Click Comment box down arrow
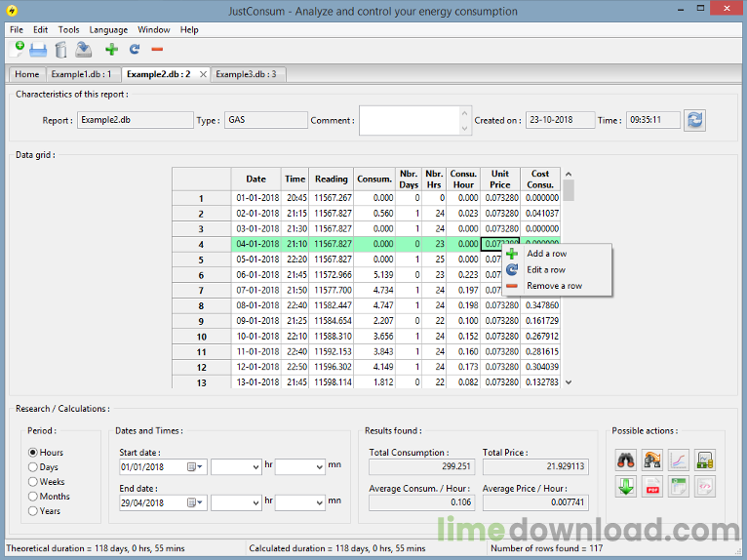Viewport: 747px width, 560px height. (x=465, y=128)
